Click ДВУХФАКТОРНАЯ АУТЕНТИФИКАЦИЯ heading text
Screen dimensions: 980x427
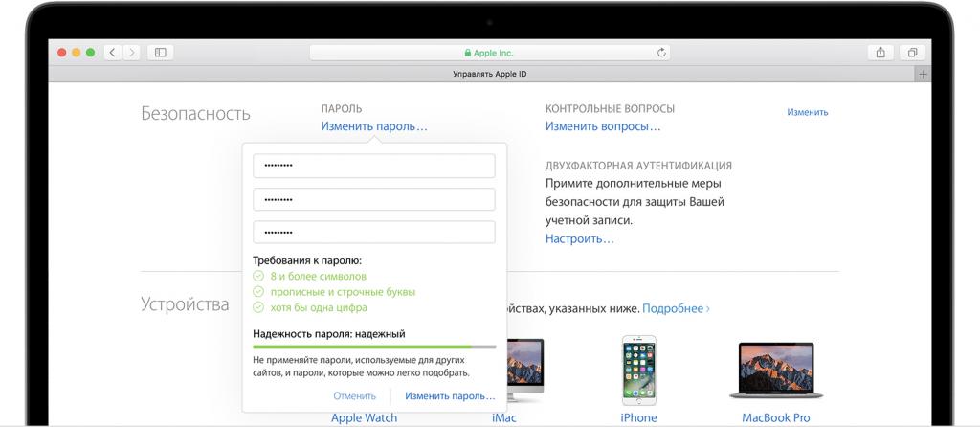[x=638, y=166]
